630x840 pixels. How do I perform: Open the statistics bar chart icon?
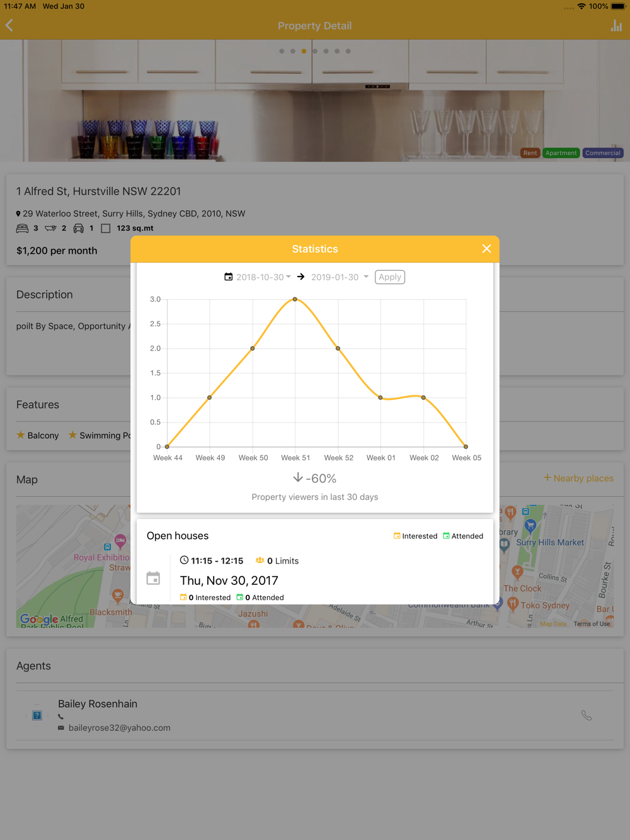[x=616, y=26]
